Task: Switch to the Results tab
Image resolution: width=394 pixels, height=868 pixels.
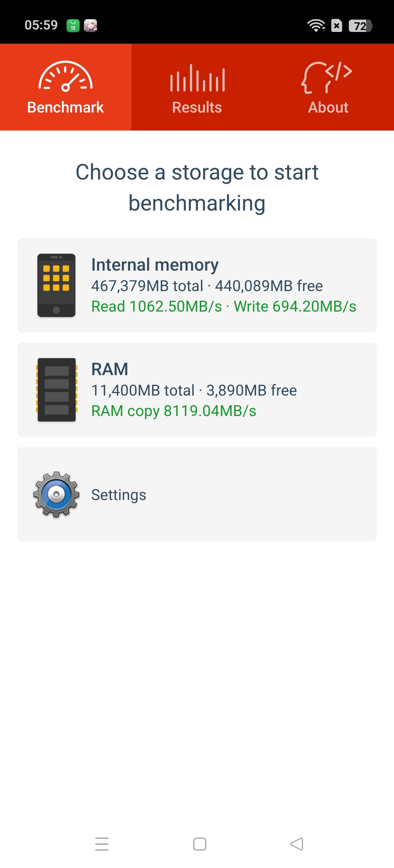Action: (x=197, y=107)
